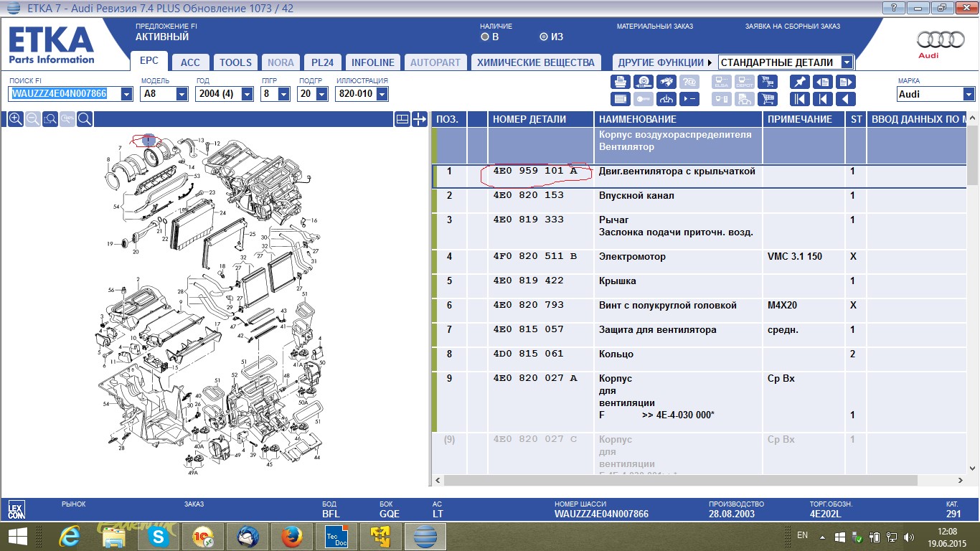The image size is (980, 551).
Task: Open the shopping cart icon
Action: pos(767,99)
